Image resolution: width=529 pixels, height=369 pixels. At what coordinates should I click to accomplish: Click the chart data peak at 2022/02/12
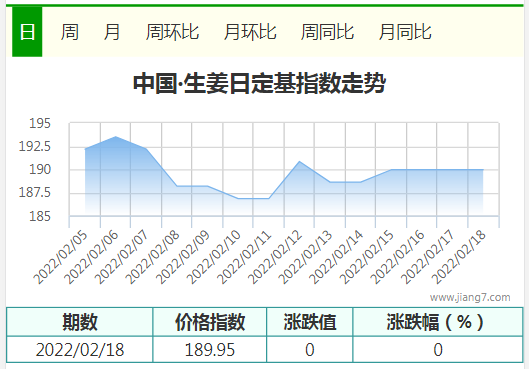pyautogui.click(x=299, y=162)
